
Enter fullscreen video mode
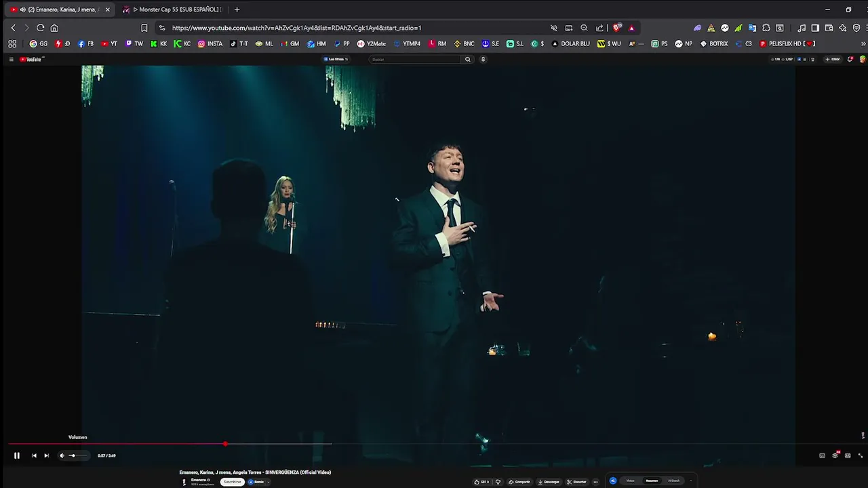(861, 455)
